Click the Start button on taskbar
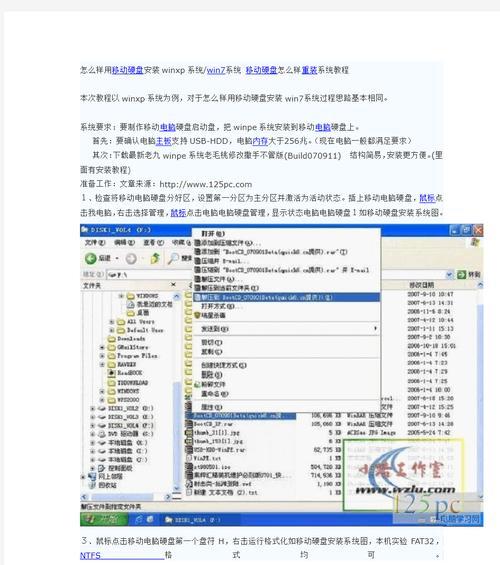500x565 pixels. [104, 519]
